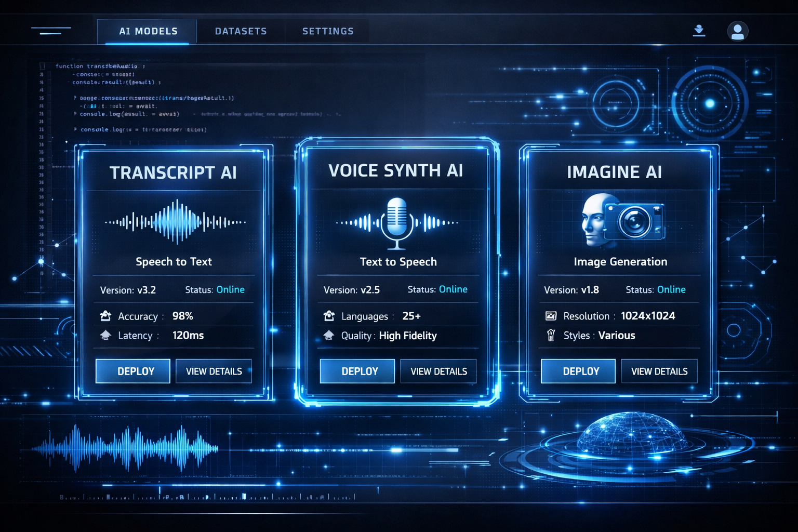Toggle Transcript AI Online status
Screen dimensions: 798x532
[x=230, y=289]
